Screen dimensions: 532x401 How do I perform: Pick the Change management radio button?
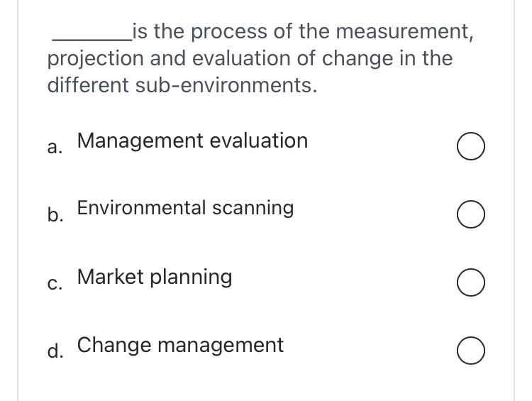[472, 351]
